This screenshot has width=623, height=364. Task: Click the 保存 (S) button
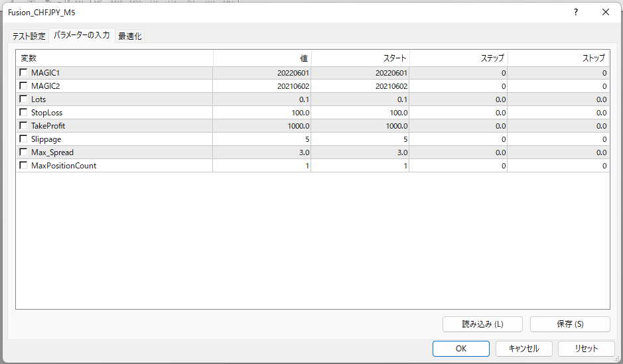(x=570, y=324)
